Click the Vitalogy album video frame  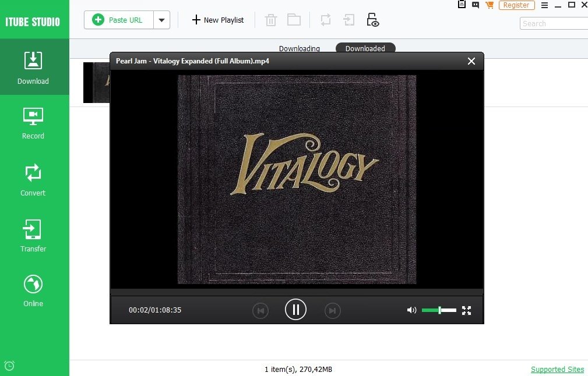pyautogui.click(x=297, y=179)
